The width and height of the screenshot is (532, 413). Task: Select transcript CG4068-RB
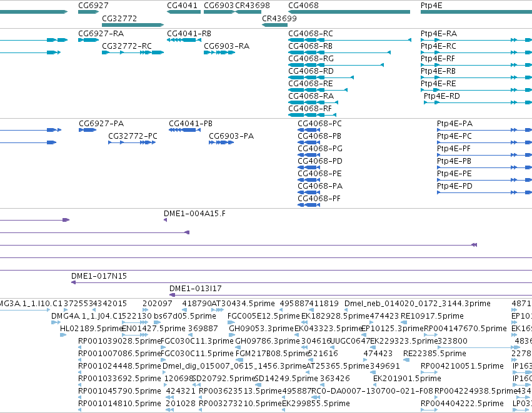(x=339, y=52)
